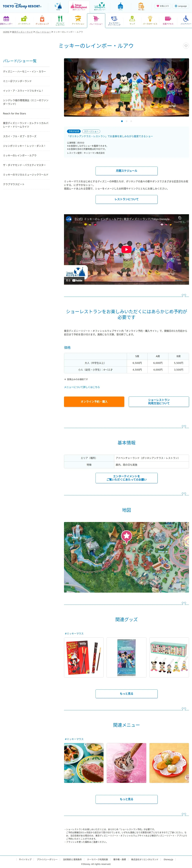This screenshot has height=868, width=192.
Task: Open グッズ/ショップ shopping bag icon
Action: pos(42,20)
